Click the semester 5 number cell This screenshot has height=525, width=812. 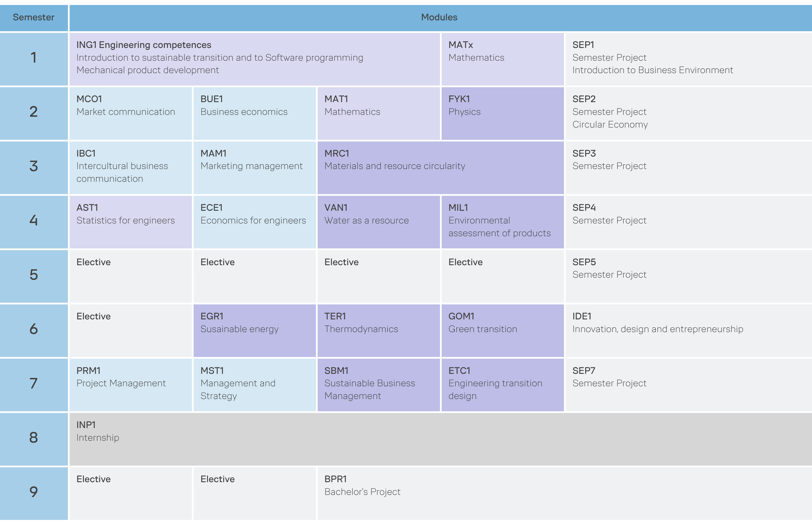[34, 277]
